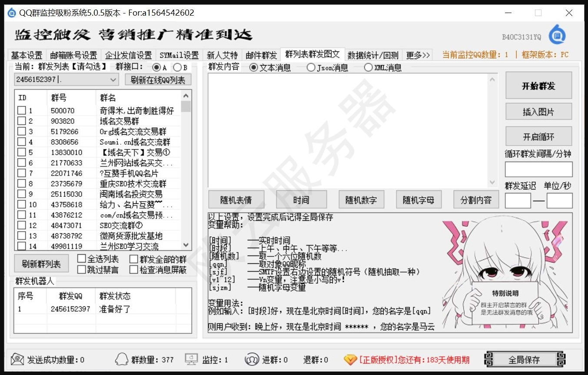Click the 刷新群列表 button
This screenshot has width=588, height=375.
tap(41, 264)
